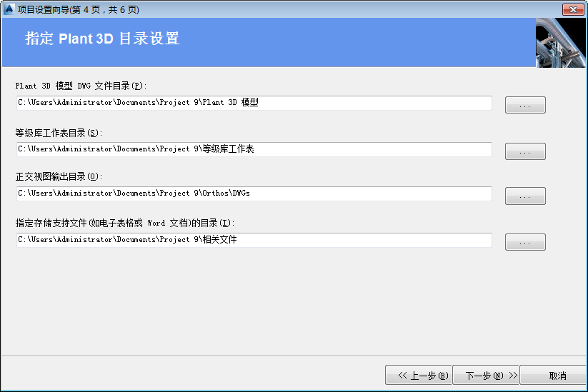Click the 相关文件 support files path field
The image size is (588, 392).
pos(254,240)
